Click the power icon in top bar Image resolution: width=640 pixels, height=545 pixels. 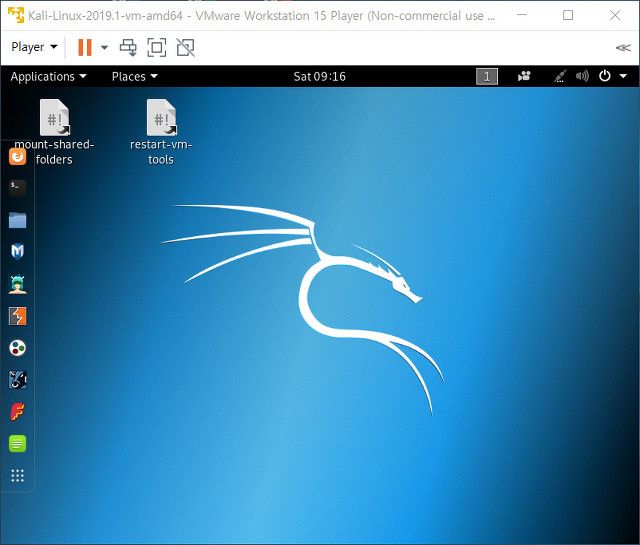(605, 76)
